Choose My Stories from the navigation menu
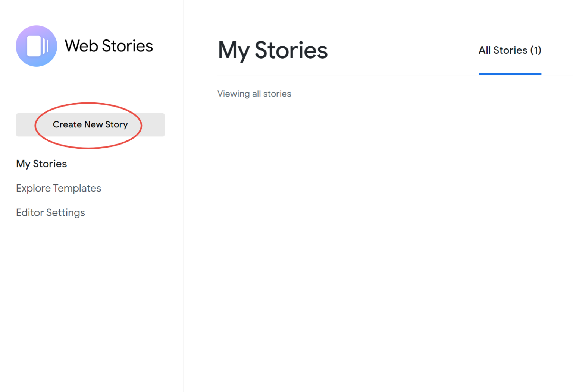573x392 pixels. pos(41,164)
